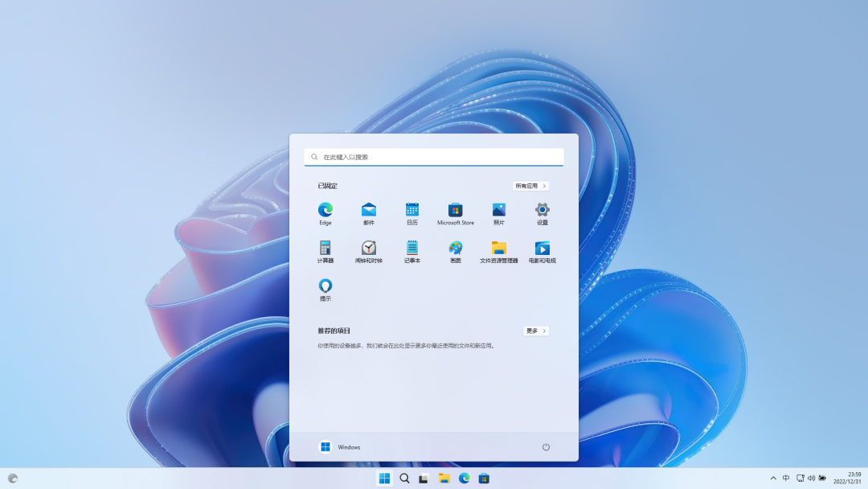Open the power options button

546,447
